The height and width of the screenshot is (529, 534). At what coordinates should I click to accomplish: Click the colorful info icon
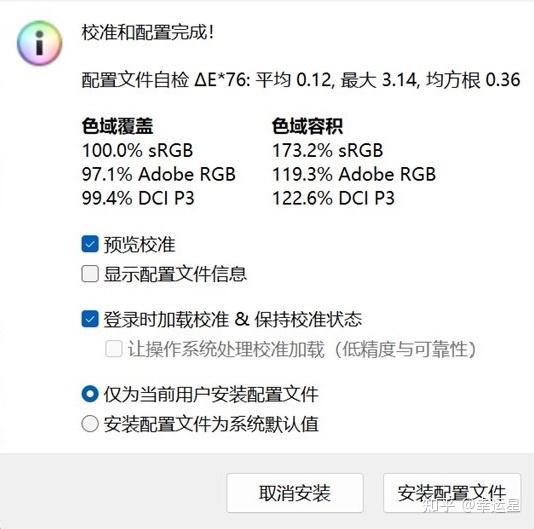pos(40,43)
